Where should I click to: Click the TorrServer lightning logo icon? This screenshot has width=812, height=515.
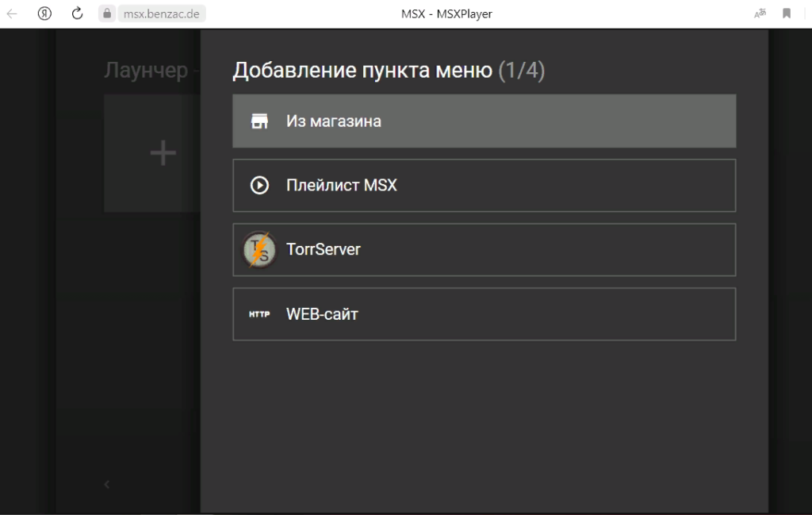point(259,250)
